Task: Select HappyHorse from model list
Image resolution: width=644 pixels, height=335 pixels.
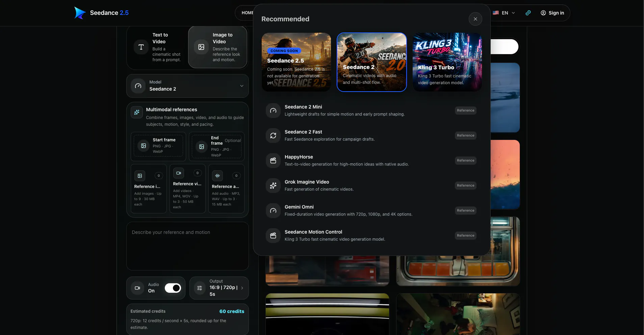Action: (x=371, y=161)
